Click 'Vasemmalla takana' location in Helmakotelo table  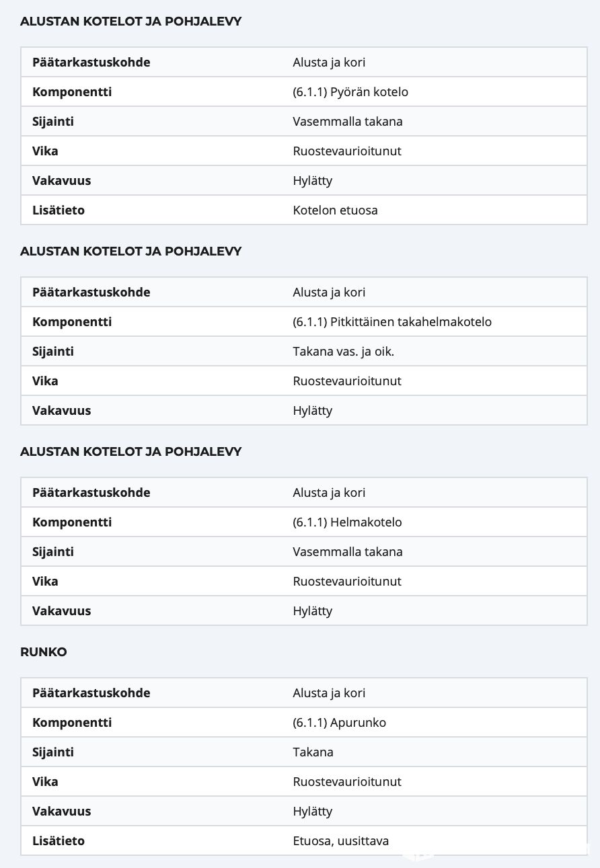click(347, 552)
